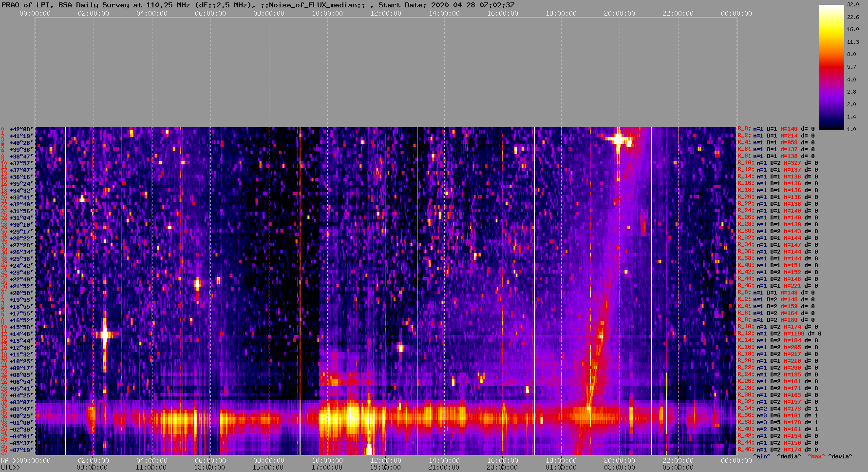The width and height of the screenshot is (868, 472).
Task: Click the 09:00:00 UTC tick label
Action: (93, 467)
